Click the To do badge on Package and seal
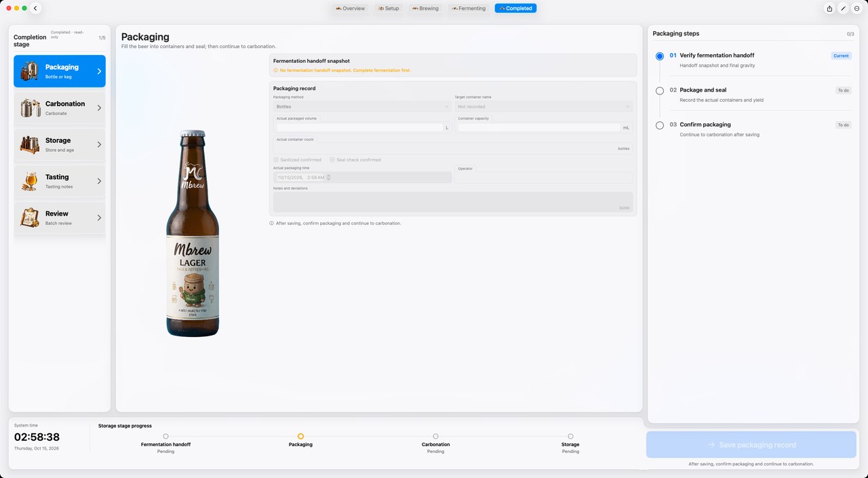The height and width of the screenshot is (478, 868). point(844,90)
